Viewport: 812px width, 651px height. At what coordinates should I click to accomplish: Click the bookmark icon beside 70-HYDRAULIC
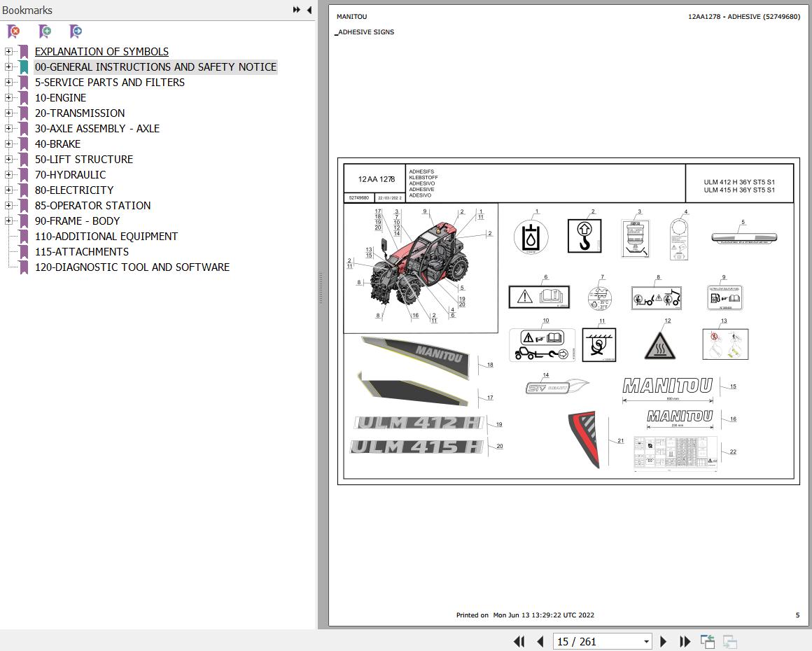23,174
